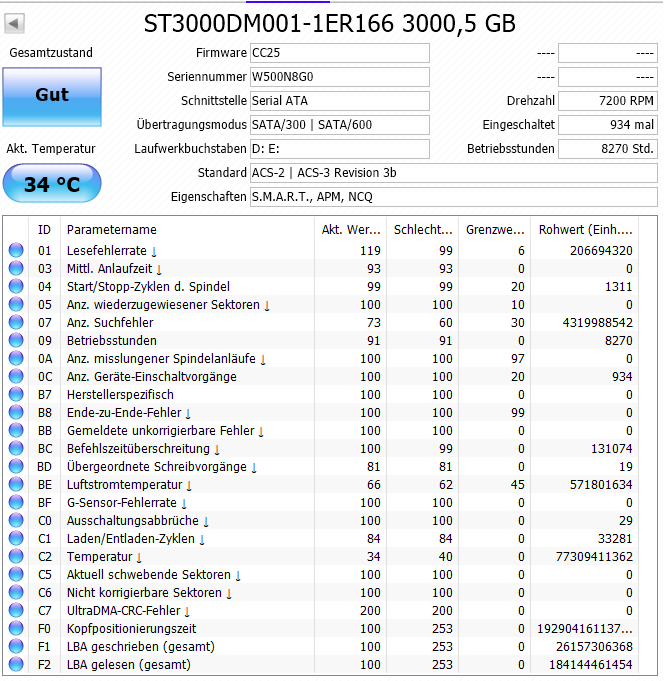The height and width of the screenshot is (681, 664).
Task: Select status orb for Anz. wiederzugewiesener Sektoren
Action: 16,304
